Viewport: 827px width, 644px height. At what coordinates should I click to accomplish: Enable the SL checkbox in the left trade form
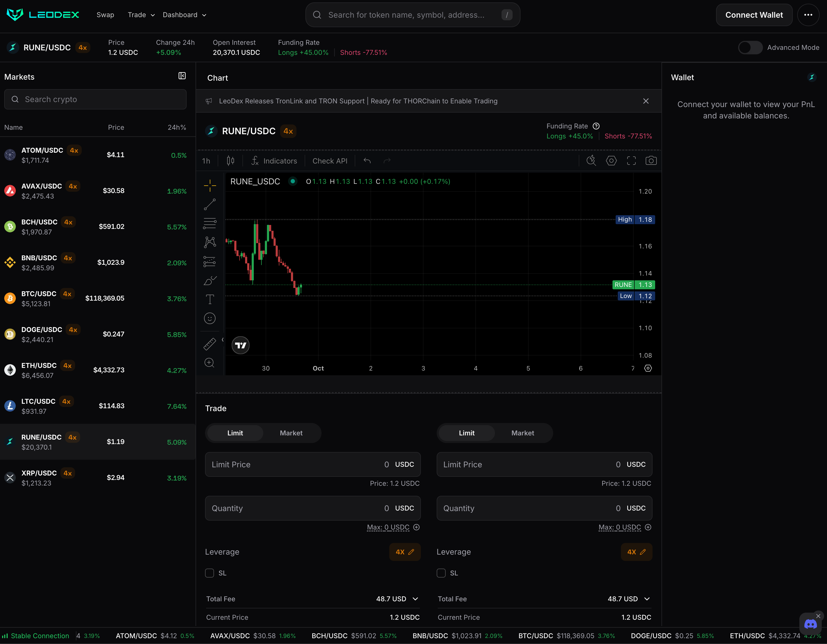coord(210,573)
